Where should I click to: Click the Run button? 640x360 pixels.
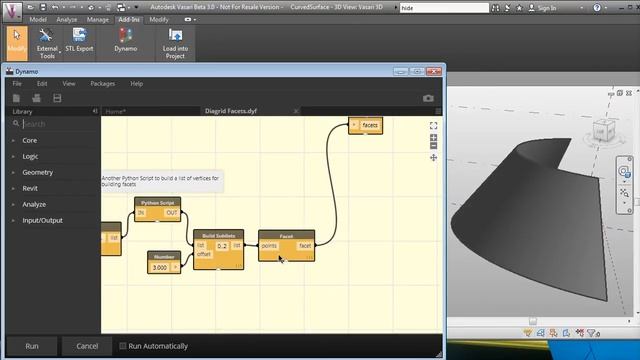(x=32, y=346)
